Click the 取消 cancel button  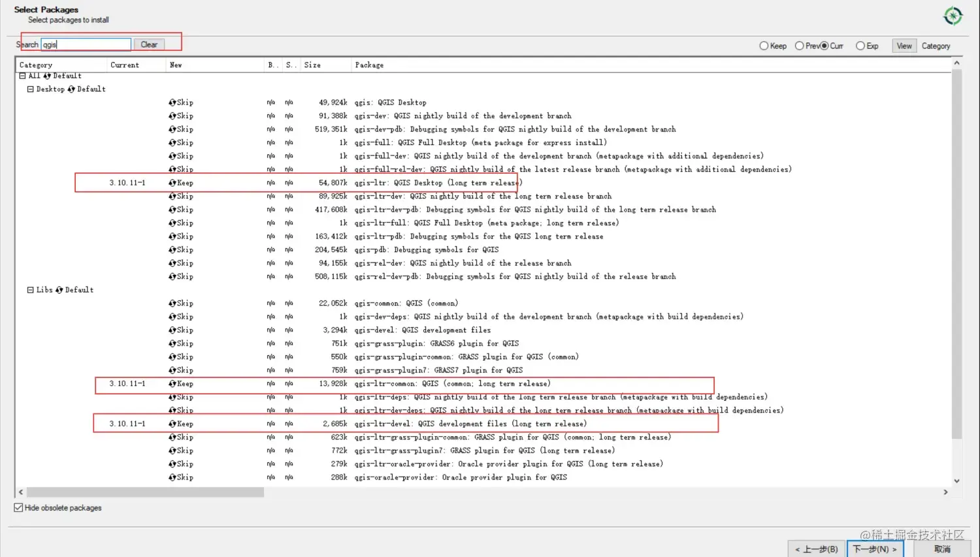pos(942,549)
